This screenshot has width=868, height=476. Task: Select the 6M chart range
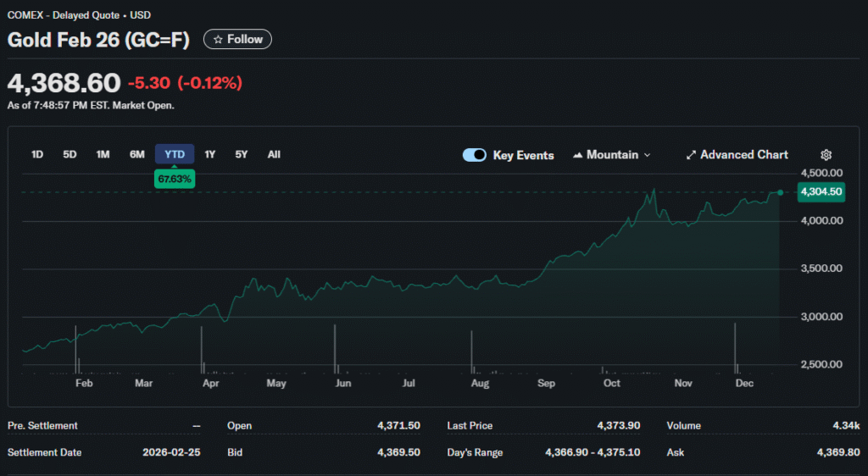136,154
